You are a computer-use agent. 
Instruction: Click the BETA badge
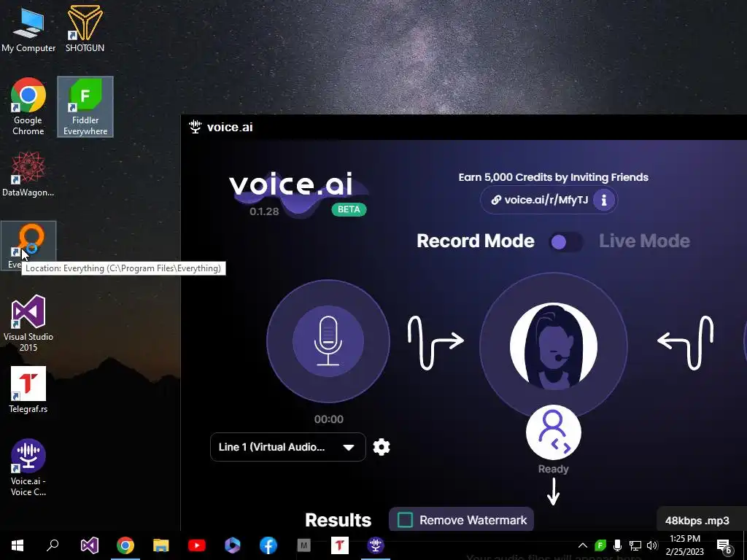(349, 209)
